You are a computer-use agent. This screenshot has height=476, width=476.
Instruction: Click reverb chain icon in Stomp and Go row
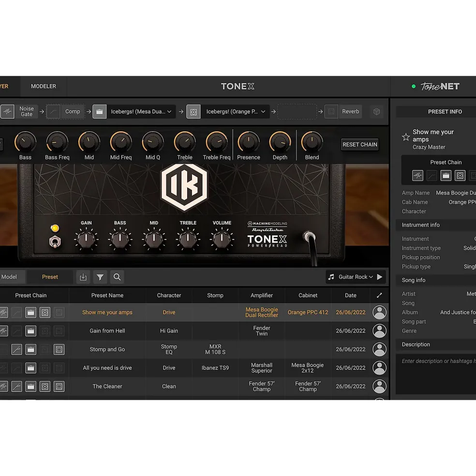click(x=59, y=349)
